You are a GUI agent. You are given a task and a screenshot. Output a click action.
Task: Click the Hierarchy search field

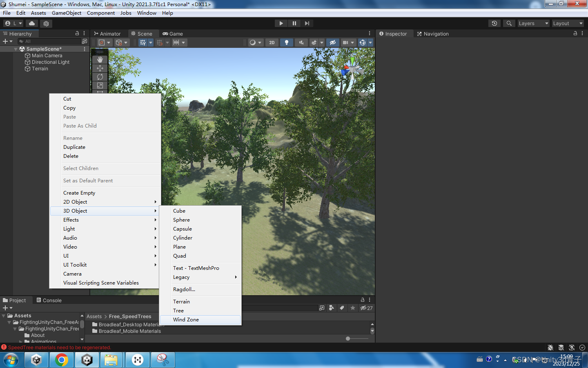(49, 41)
